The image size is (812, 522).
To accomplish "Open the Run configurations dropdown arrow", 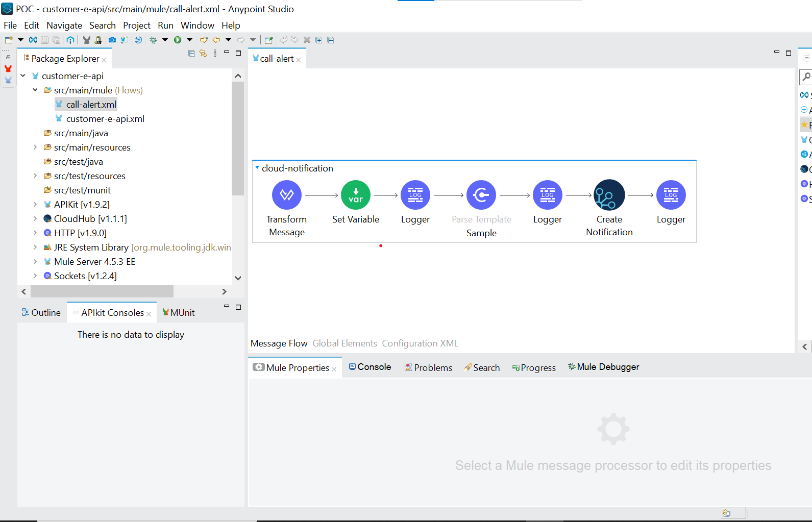I will (189, 40).
